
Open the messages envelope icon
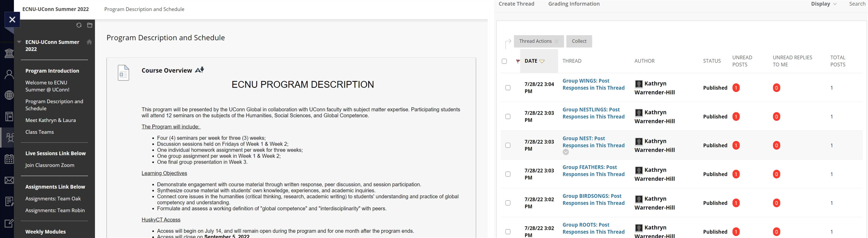tap(9, 180)
